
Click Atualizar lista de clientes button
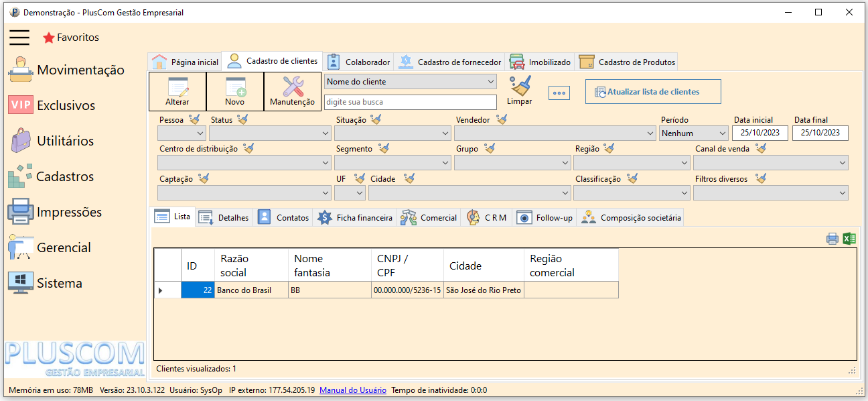tap(653, 92)
